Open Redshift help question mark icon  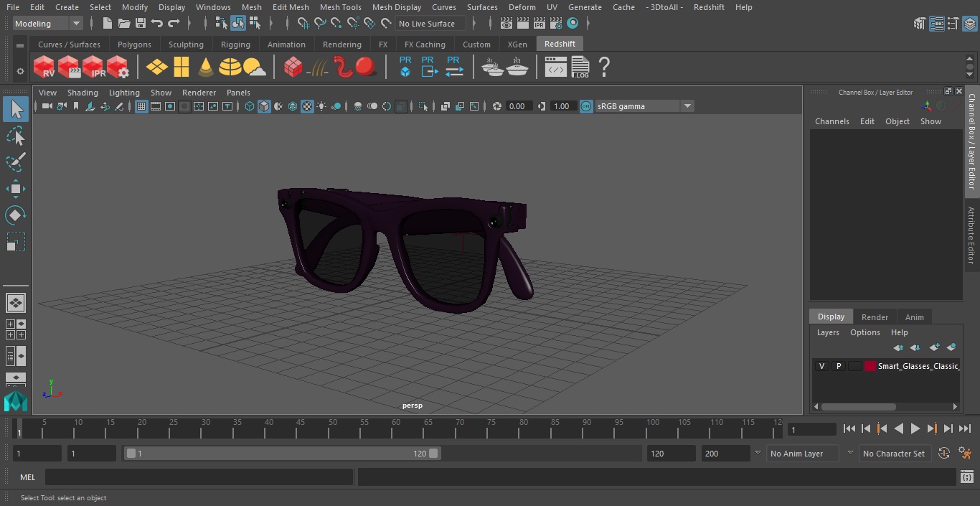(604, 67)
